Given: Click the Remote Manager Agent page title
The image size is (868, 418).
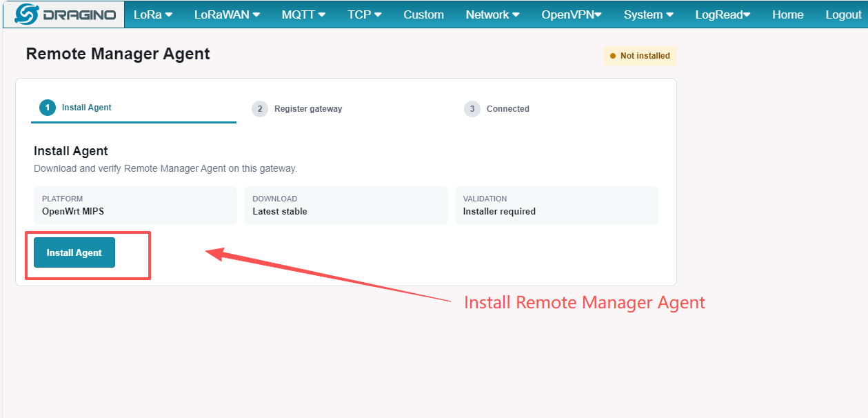Looking at the screenshot, I should pos(118,54).
